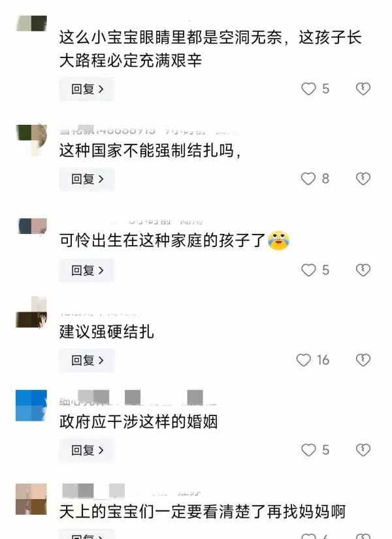392x539 pixels.
Task: Open avatar of 天上的宝宝们 commenter
Action: [31, 499]
